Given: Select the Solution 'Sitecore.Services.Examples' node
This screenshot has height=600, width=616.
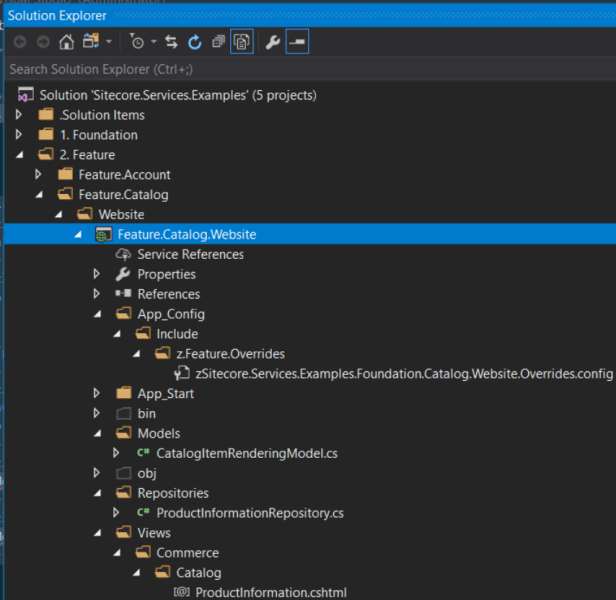Looking at the screenshot, I should [178, 95].
